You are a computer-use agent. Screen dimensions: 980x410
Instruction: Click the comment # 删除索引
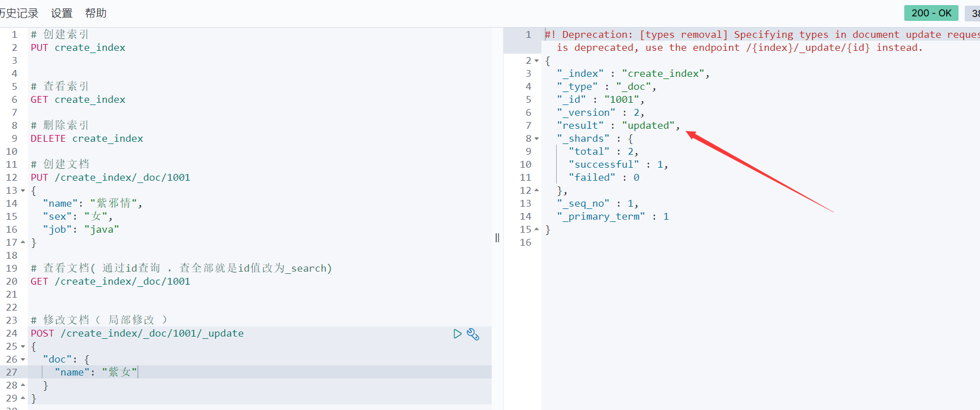pyautogui.click(x=60, y=125)
